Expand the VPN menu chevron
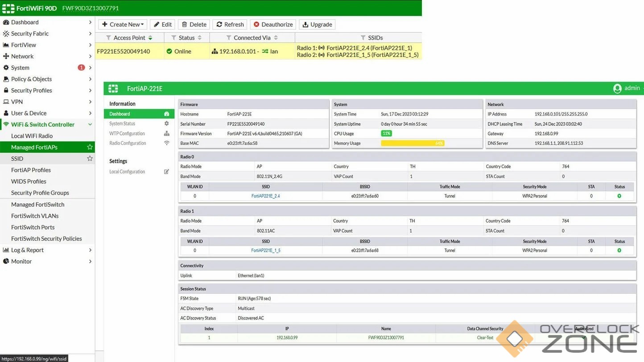 (90, 102)
